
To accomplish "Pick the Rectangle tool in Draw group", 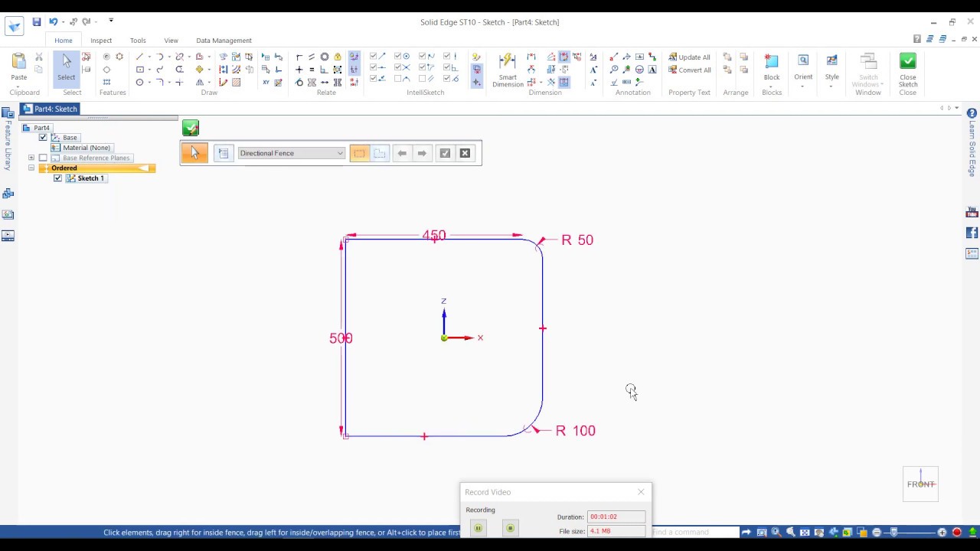I will coord(139,70).
